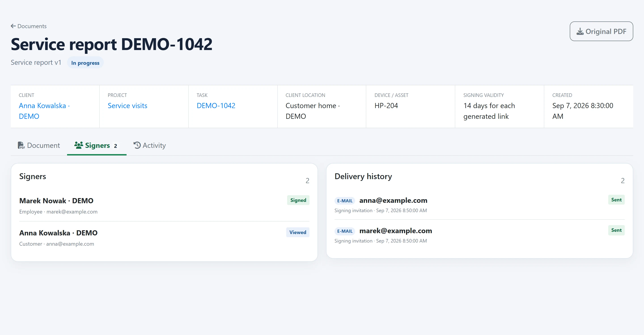Click signing invitation timestamp under anna@example.com
Screen dimensions: 644x335
[401, 210]
